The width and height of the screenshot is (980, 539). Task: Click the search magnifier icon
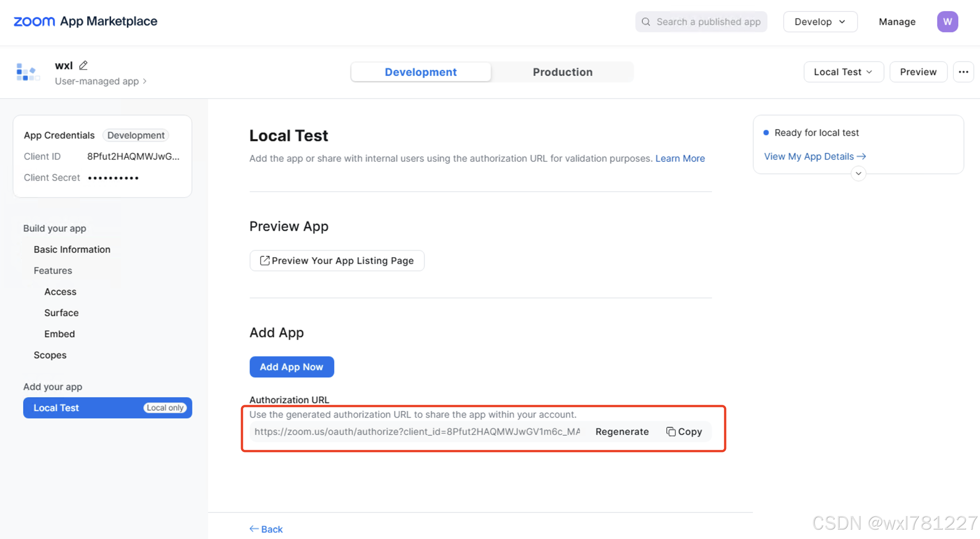click(x=645, y=21)
